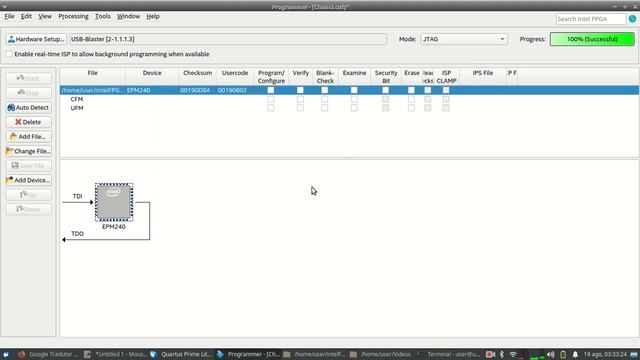
Task: Check Examine for the EPM240 file row
Action: point(354,90)
